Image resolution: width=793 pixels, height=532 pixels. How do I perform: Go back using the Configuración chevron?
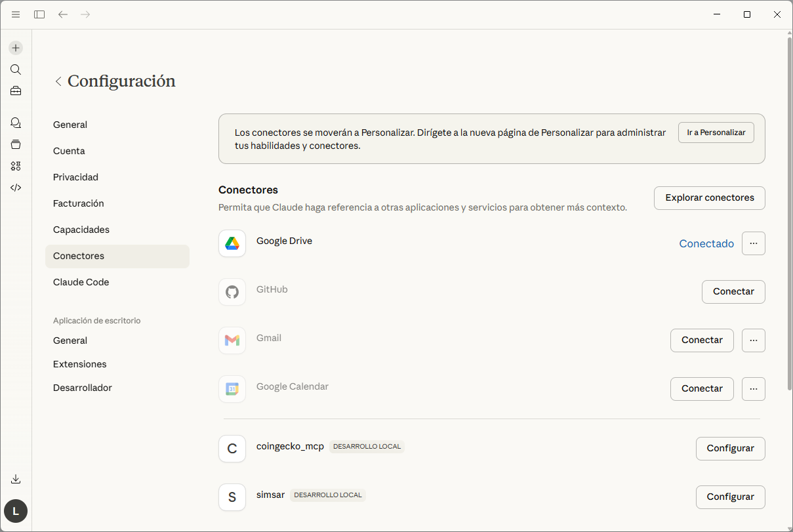click(x=58, y=81)
